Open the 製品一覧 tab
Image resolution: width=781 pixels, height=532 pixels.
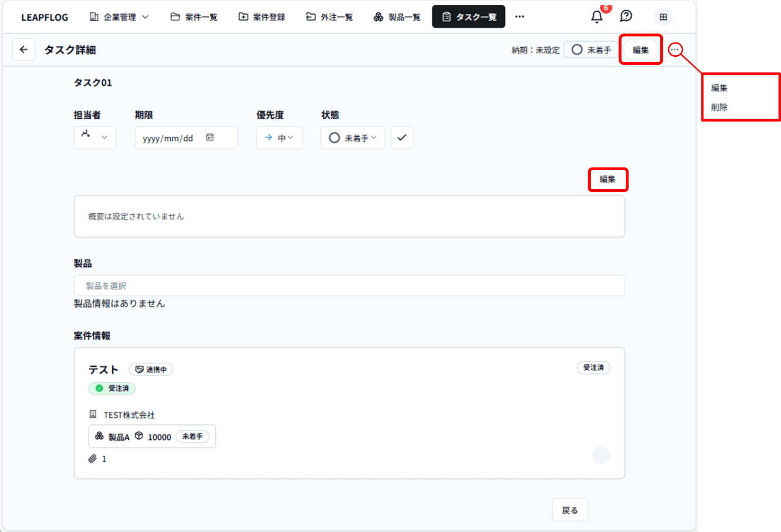[397, 17]
